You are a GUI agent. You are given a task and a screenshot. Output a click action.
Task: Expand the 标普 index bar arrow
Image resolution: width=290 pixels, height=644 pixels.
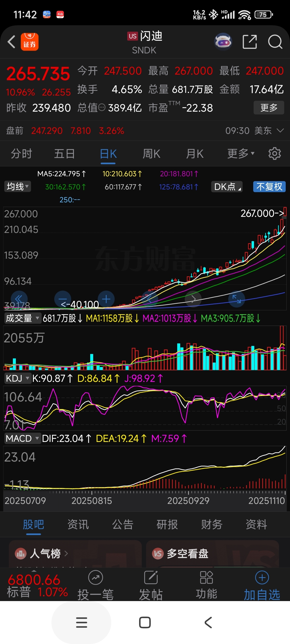tap(34, 571)
